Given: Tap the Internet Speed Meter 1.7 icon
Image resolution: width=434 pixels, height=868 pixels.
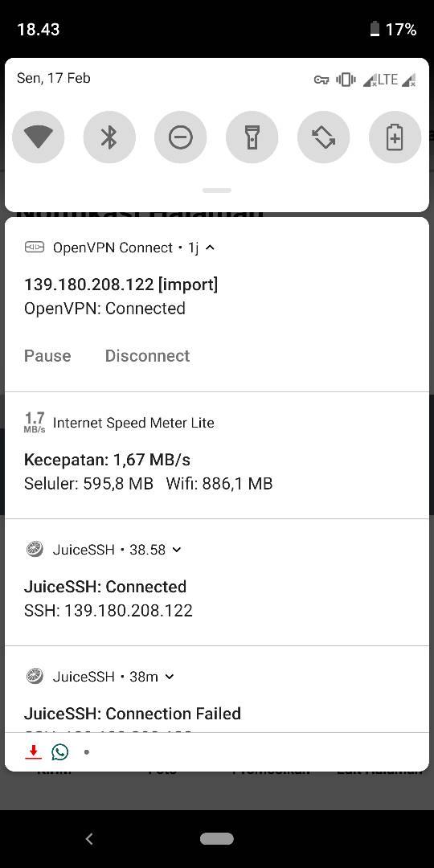Looking at the screenshot, I should [35, 423].
